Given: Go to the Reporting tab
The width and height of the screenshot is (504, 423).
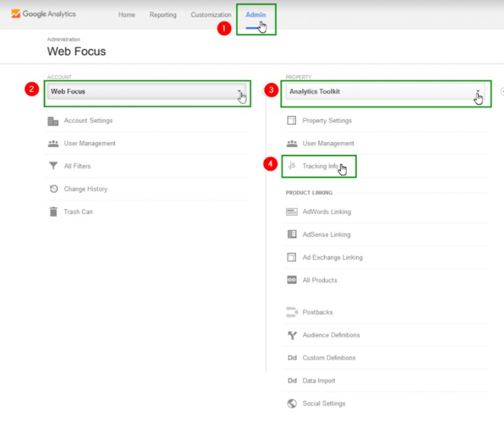Looking at the screenshot, I should coord(162,15).
